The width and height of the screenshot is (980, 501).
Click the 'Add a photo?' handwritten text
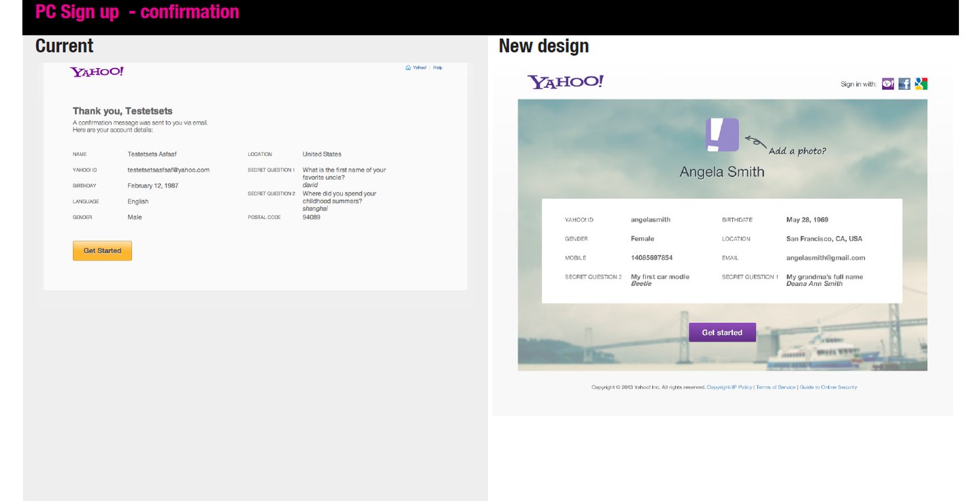797,150
